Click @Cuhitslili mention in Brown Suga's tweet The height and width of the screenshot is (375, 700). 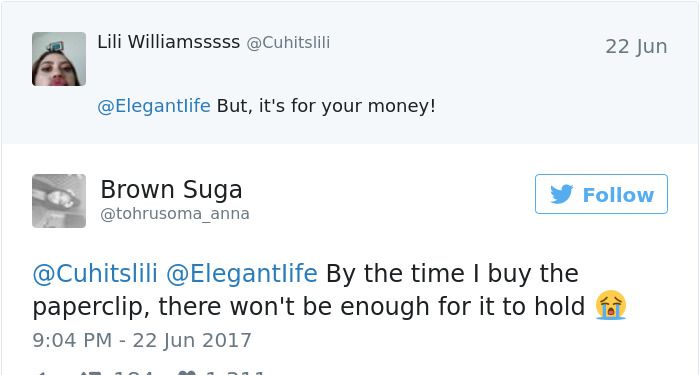pos(95,273)
